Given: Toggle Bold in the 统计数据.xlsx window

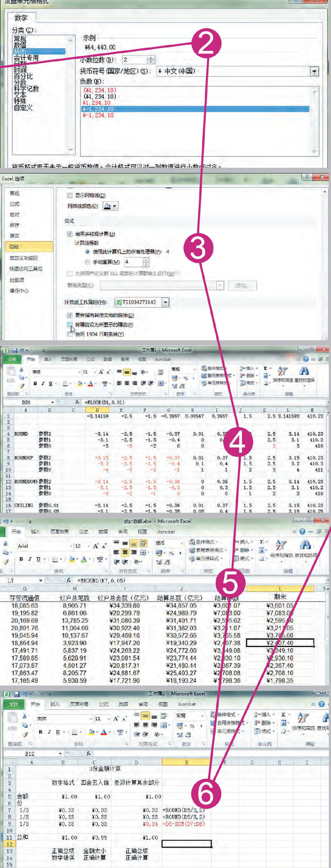Looking at the screenshot, I should (x=21, y=558).
